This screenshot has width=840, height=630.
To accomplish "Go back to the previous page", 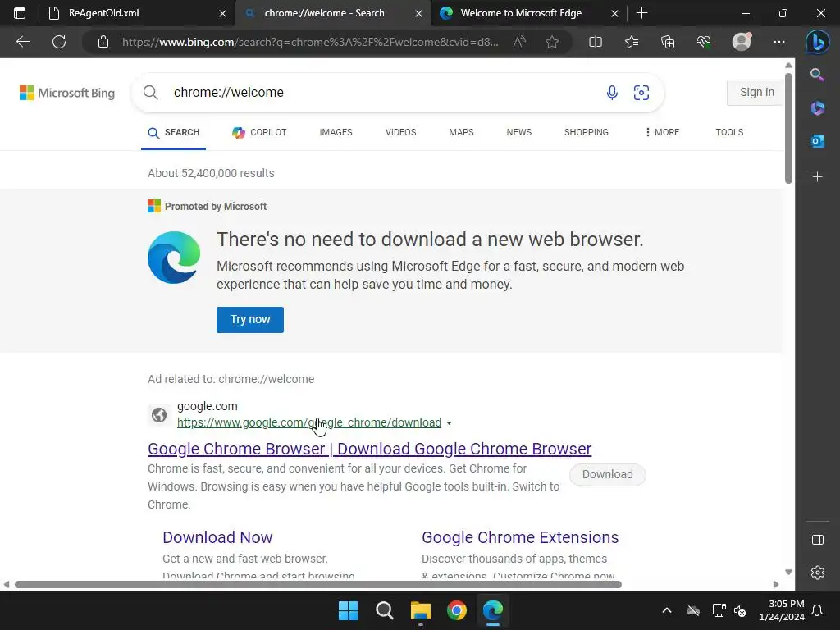I will [x=22, y=42].
